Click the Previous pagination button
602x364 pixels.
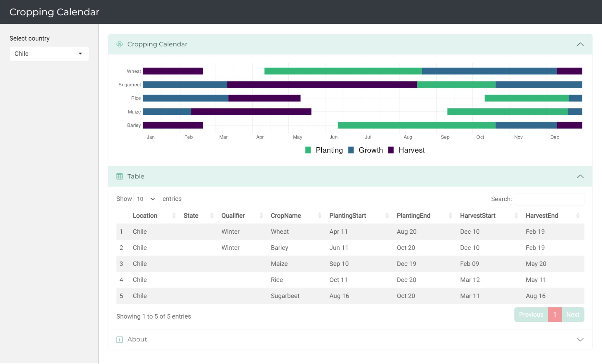531,314
